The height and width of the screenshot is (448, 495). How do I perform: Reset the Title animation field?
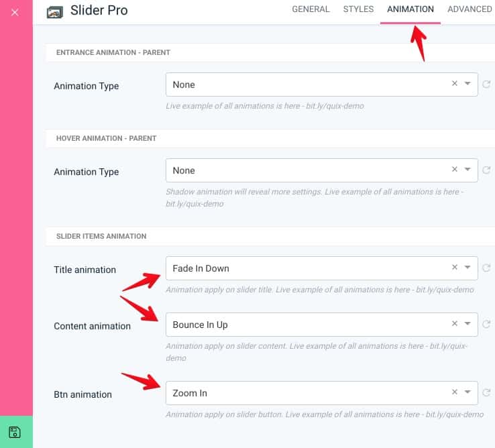pyautogui.click(x=486, y=268)
